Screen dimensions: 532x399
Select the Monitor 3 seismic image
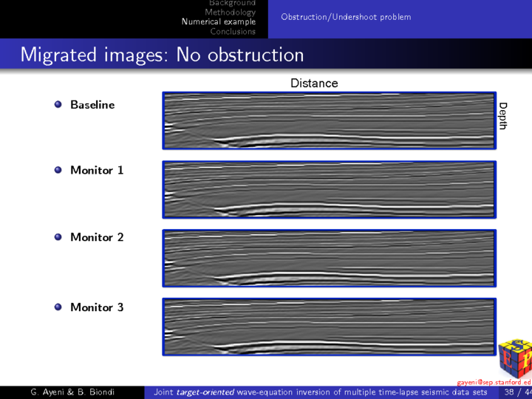click(329, 327)
